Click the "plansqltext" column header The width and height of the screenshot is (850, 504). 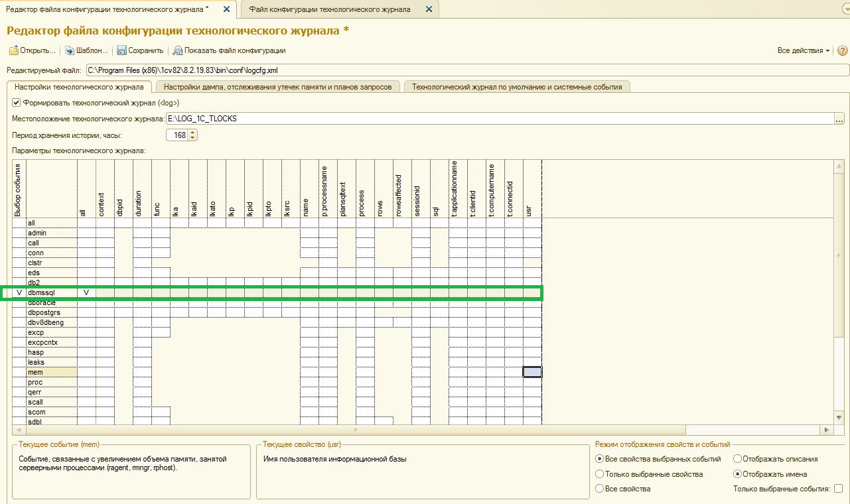(x=346, y=189)
